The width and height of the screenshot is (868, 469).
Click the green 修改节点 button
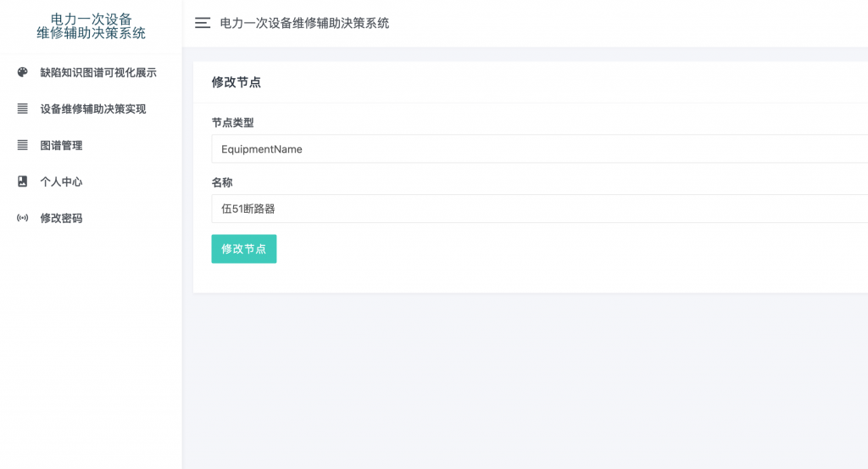click(x=243, y=248)
